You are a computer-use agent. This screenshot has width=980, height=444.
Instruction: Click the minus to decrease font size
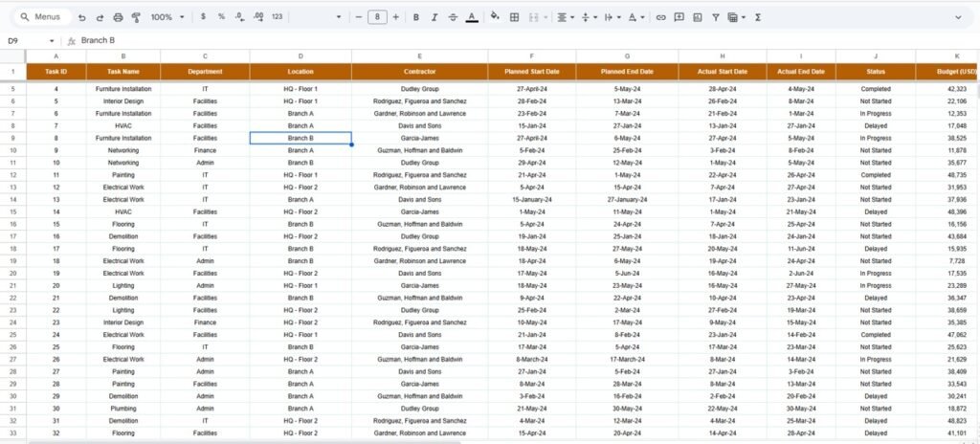359,17
